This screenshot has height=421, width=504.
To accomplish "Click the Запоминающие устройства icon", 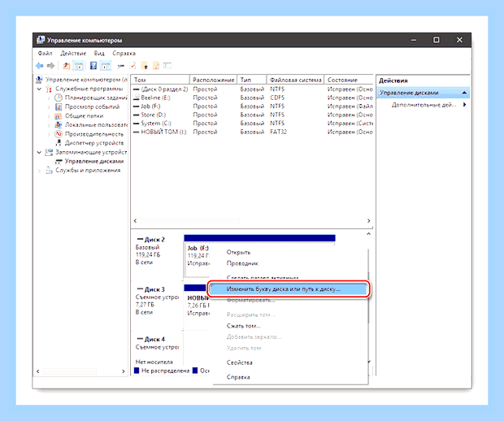I will pyautogui.click(x=49, y=152).
